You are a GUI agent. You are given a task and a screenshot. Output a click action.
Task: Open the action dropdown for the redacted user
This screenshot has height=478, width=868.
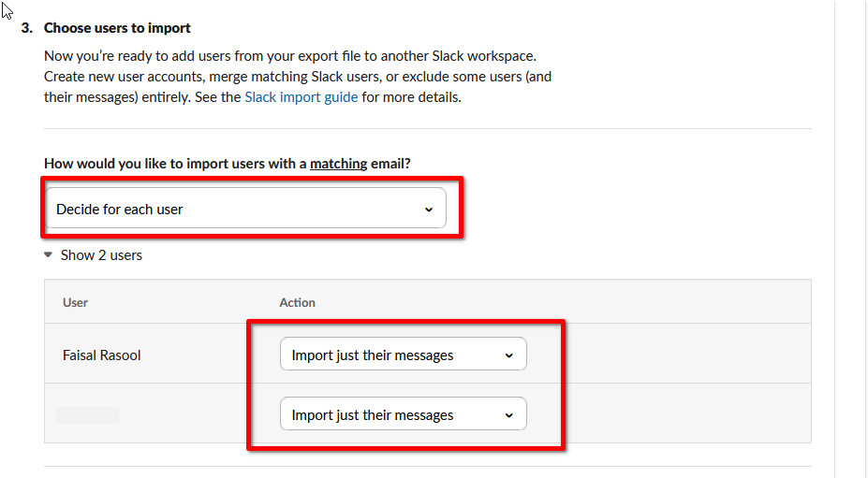tap(403, 413)
